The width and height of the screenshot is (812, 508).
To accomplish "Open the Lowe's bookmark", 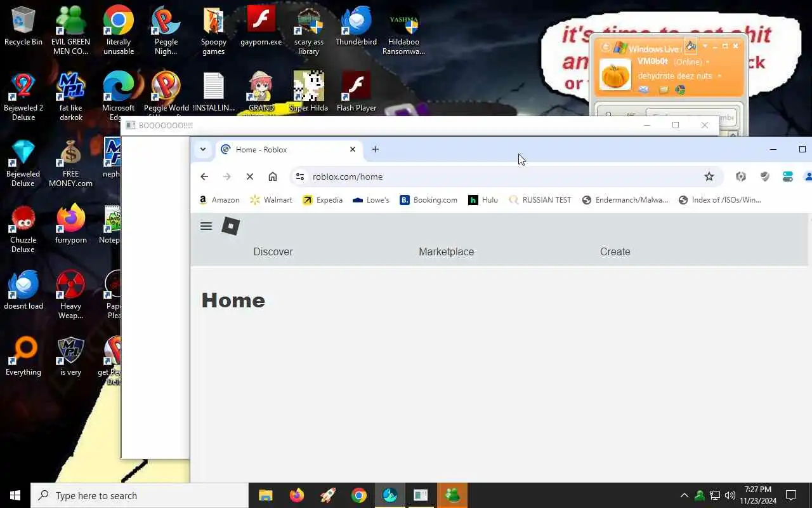I will click(x=371, y=199).
